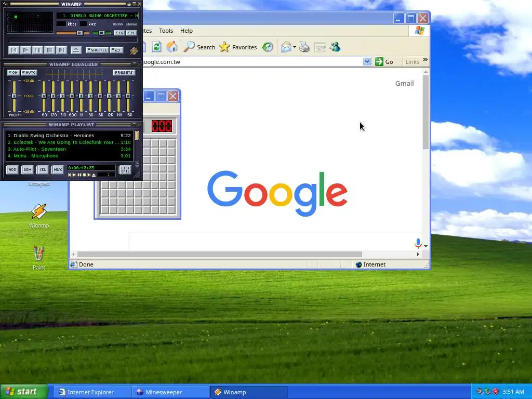Click the playlist mini play button
Viewport: 532px width, 399px height.
coord(74,175)
